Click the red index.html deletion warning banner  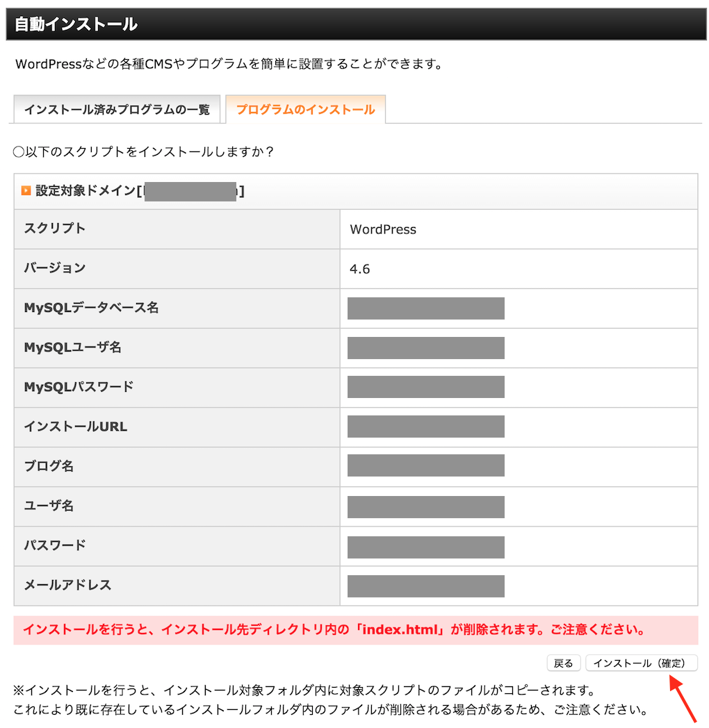click(355, 631)
